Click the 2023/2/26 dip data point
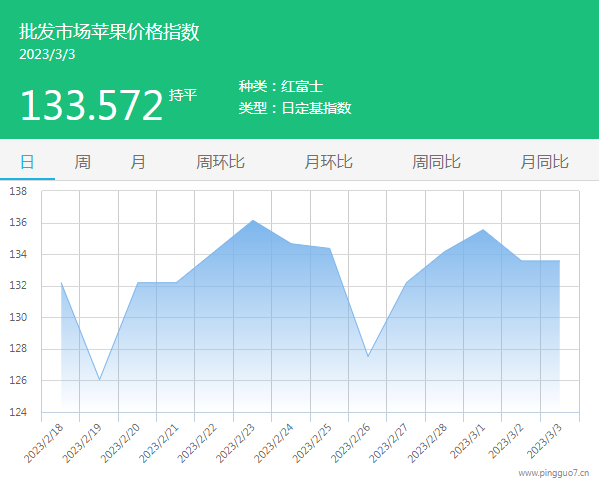 pos(368,356)
